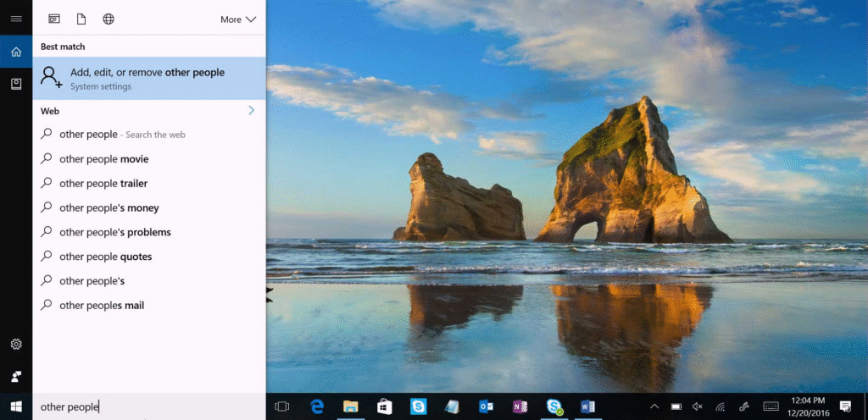Open the blue Skype taskbar icon
The image size is (868, 420).
tap(419, 406)
